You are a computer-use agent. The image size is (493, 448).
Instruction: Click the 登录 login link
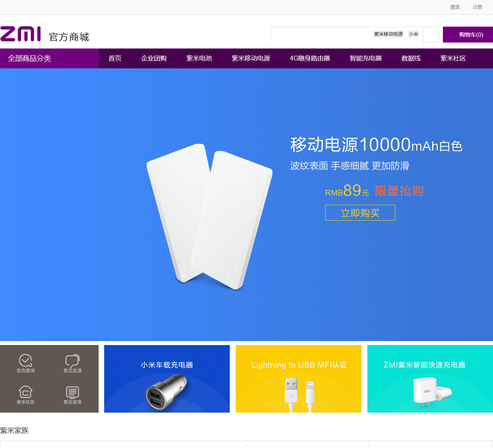[x=455, y=7]
